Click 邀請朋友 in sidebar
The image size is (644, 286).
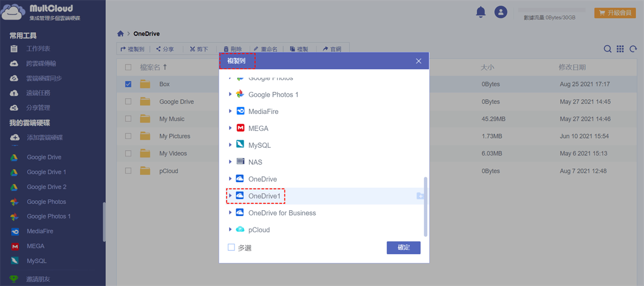click(38, 279)
